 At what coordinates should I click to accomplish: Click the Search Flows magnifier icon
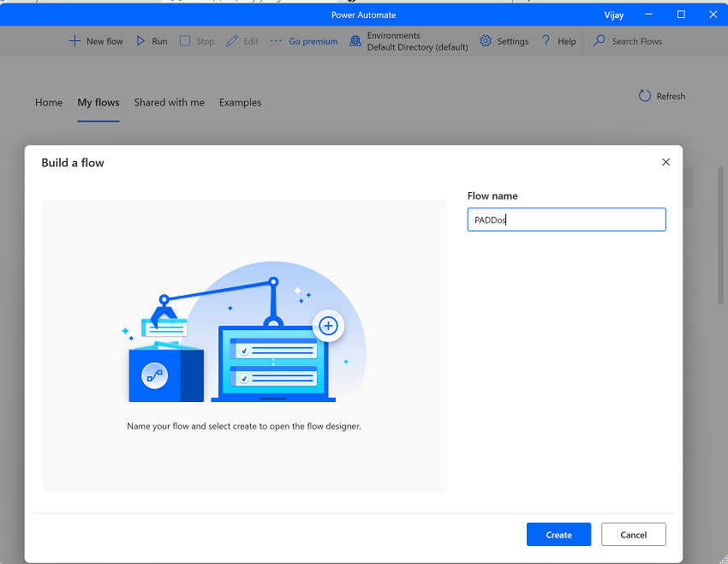tap(599, 41)
